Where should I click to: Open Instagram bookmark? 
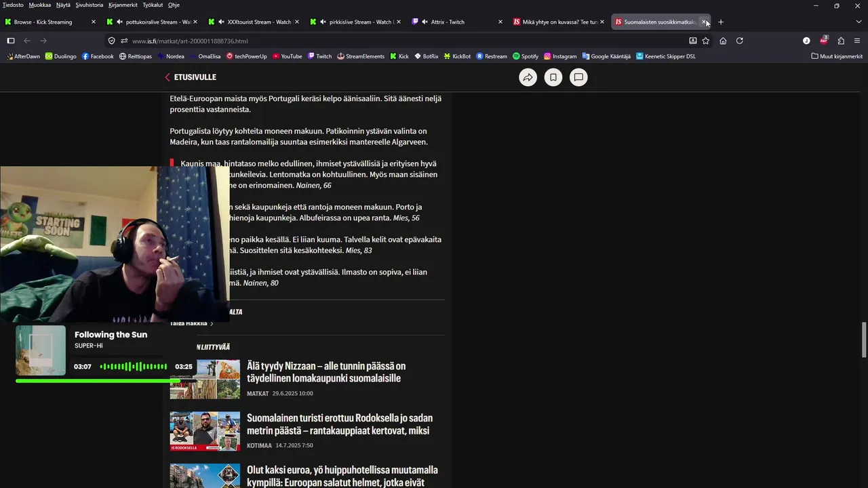tap(560, 56)
